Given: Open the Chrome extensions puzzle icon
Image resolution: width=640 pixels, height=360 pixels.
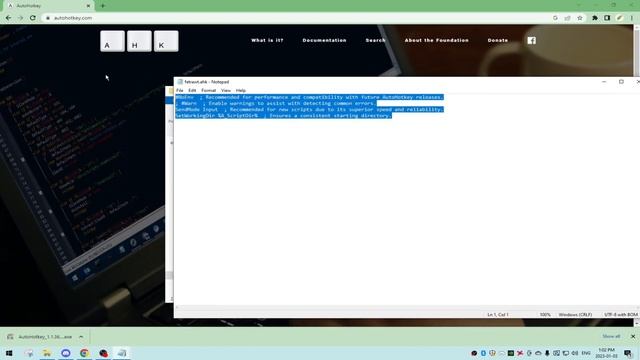Looking at the screenshot, I should 595,18.
